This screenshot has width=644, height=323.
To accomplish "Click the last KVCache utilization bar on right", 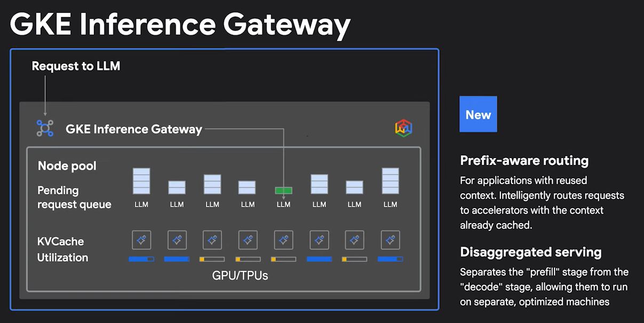I will pos(391,259).
